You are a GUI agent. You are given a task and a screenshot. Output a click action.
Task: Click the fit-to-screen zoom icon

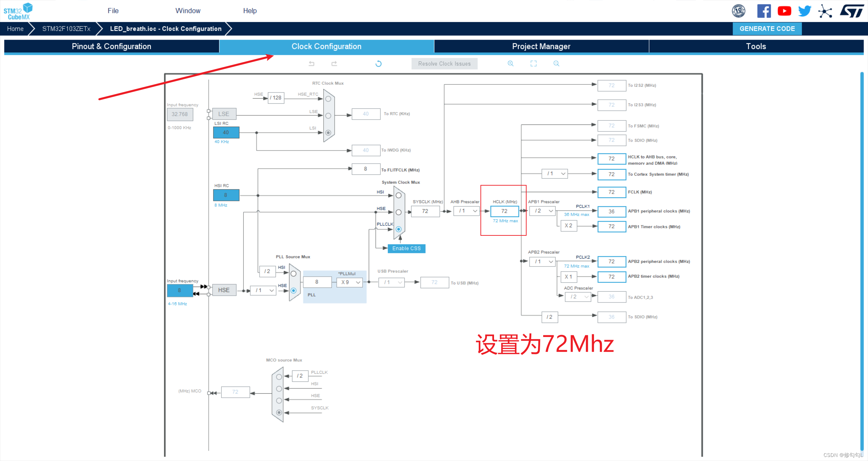pos(533,64)
